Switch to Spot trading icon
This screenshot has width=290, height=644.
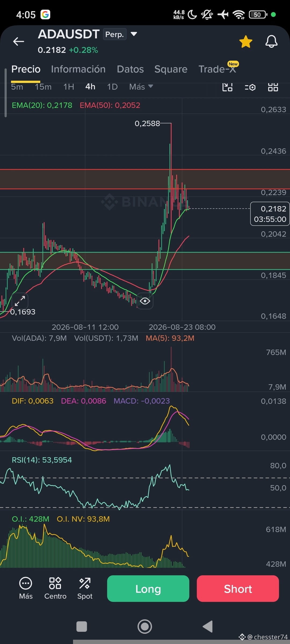coord(85,588)
